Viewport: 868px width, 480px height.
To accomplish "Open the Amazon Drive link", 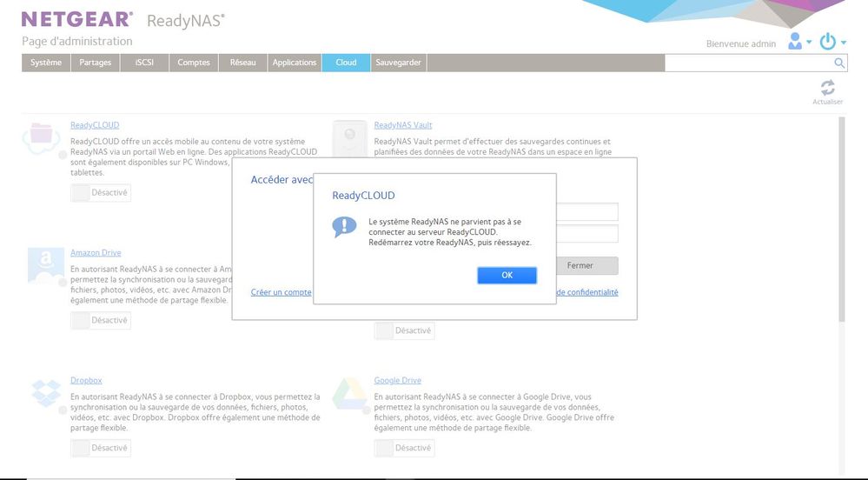I will (x=96, y=253).
